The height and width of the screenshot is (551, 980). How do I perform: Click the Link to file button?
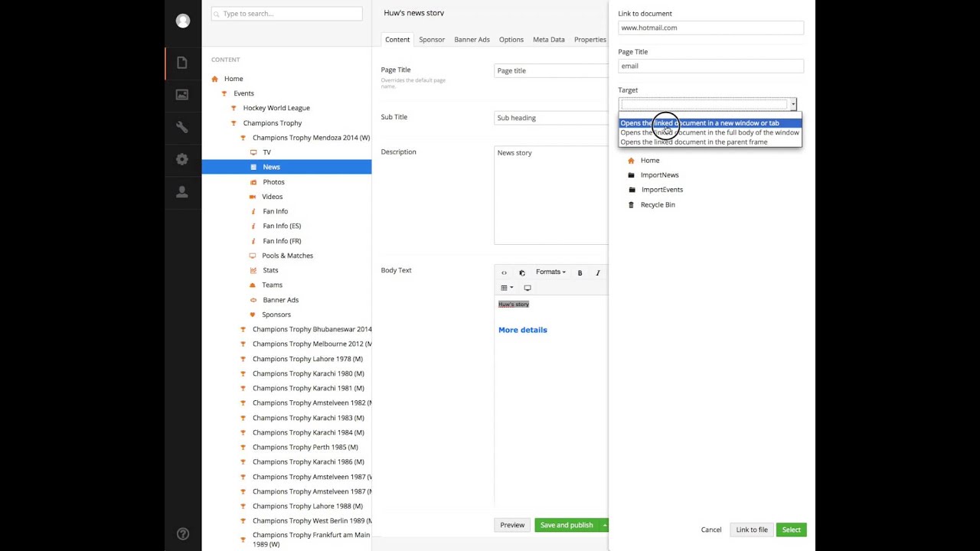752,530
